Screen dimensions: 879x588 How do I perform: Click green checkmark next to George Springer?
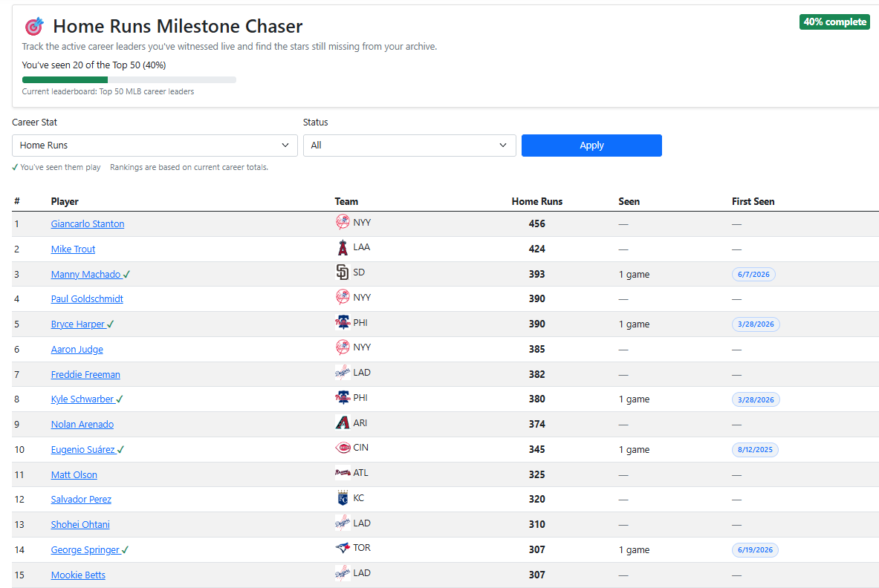point(125,550)
